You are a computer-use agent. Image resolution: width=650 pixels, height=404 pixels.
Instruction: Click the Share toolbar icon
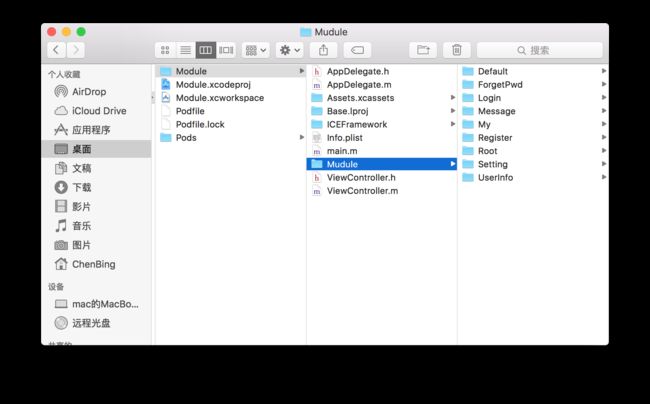pos(323,50)
